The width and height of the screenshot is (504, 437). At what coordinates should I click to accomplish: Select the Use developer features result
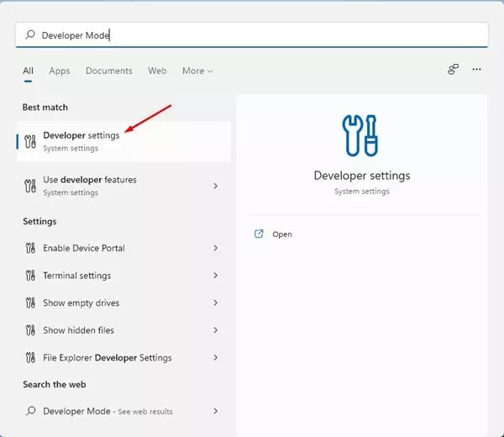pyautogui.click(x=123, y=186)
